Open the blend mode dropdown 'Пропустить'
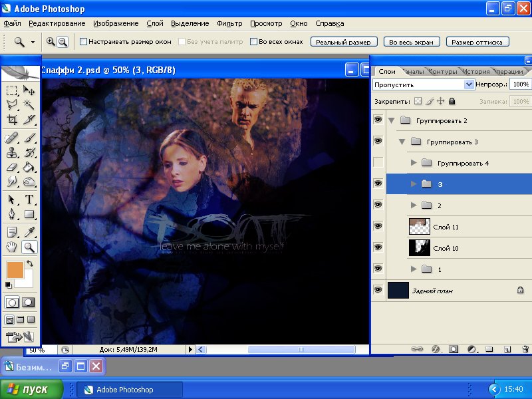The height and width of the screenshot is (399, 532). pos(423,84)
